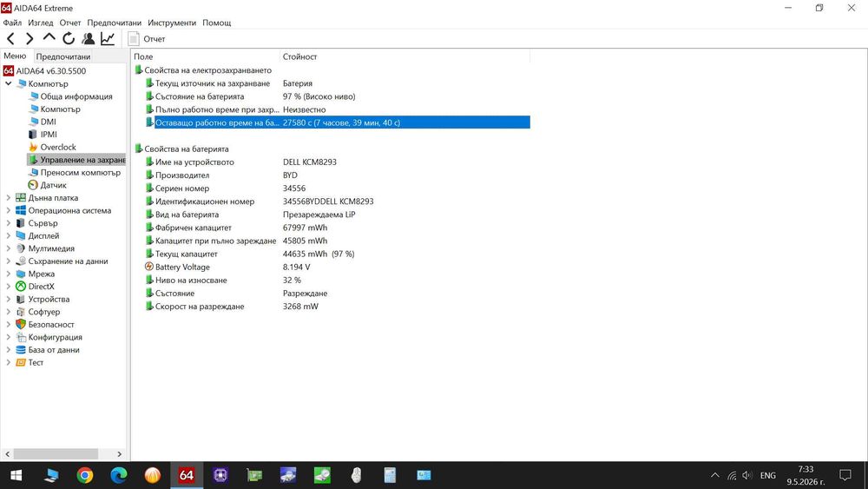Click the Battery Voltage row icon
This screenshot has height=489, width=868.
[149, 267]
